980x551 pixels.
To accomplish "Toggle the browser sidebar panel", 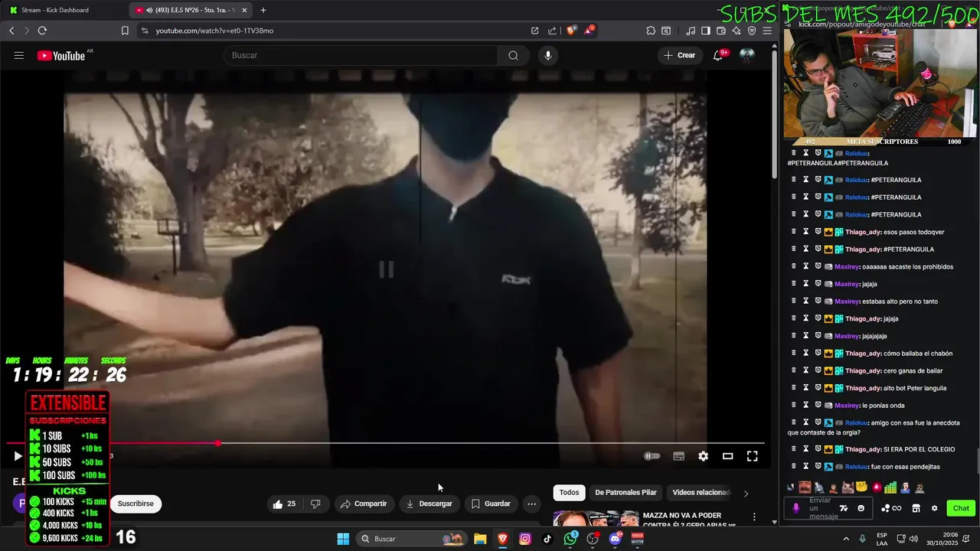I will (x=706, y=31).
